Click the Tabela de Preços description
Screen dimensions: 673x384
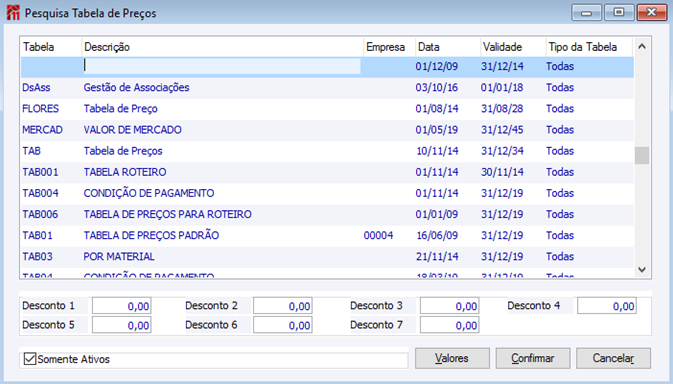[x=123, y=151]
